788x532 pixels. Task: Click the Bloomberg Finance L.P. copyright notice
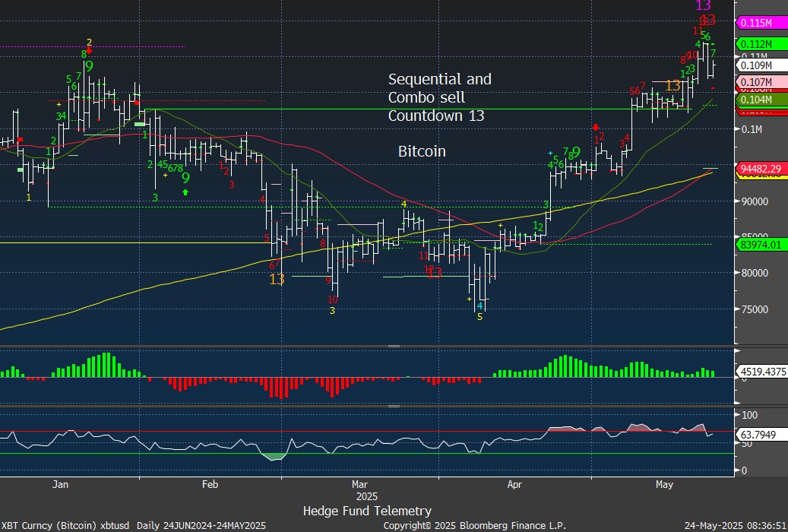[474, 525]
